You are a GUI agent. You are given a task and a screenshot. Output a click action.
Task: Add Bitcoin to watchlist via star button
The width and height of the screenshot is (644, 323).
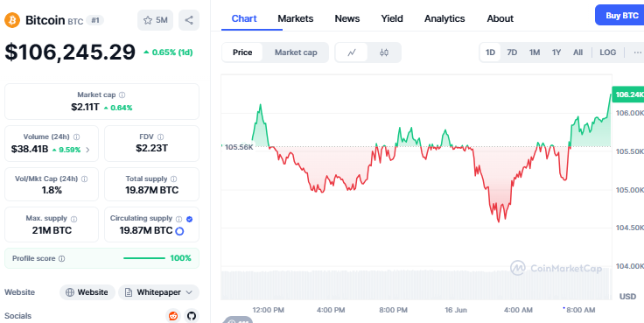pos(155,20)
